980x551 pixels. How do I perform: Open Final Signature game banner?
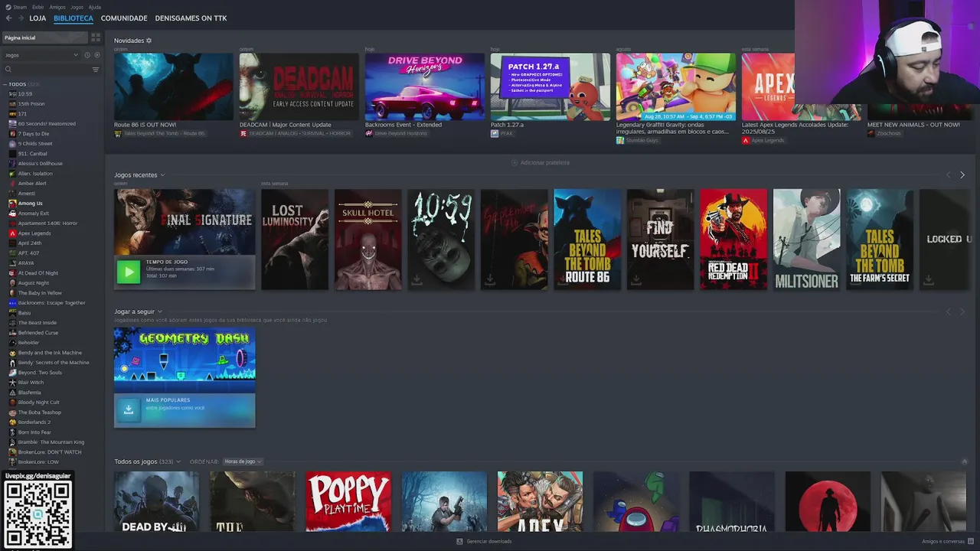[185, 222]
